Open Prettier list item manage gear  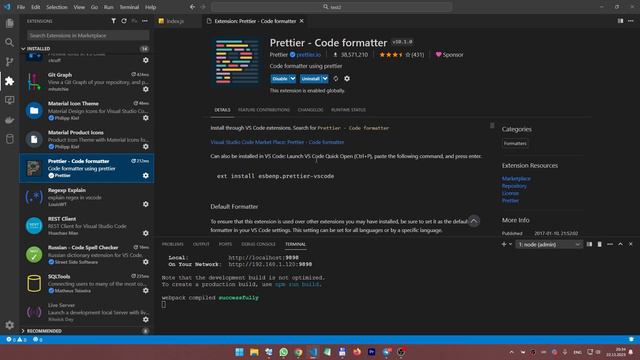point(146,176)
